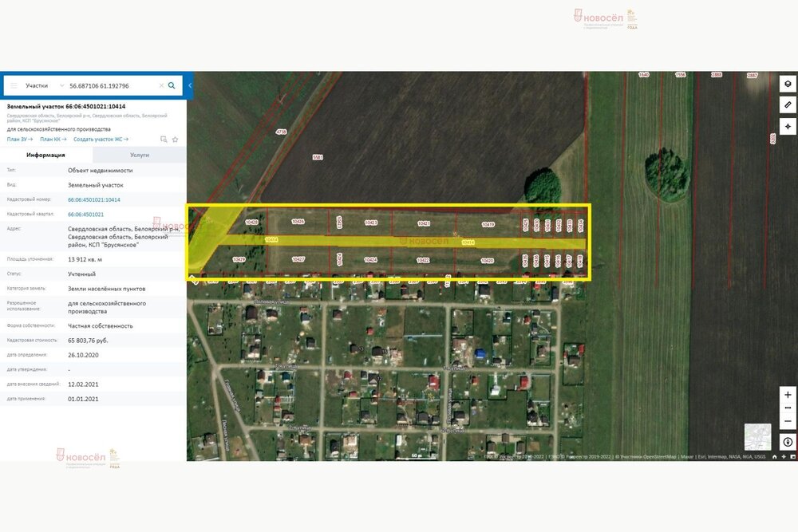Select parcel label 4738 on the map
This screenshot has width=798, height=532.
coord(281,132)
